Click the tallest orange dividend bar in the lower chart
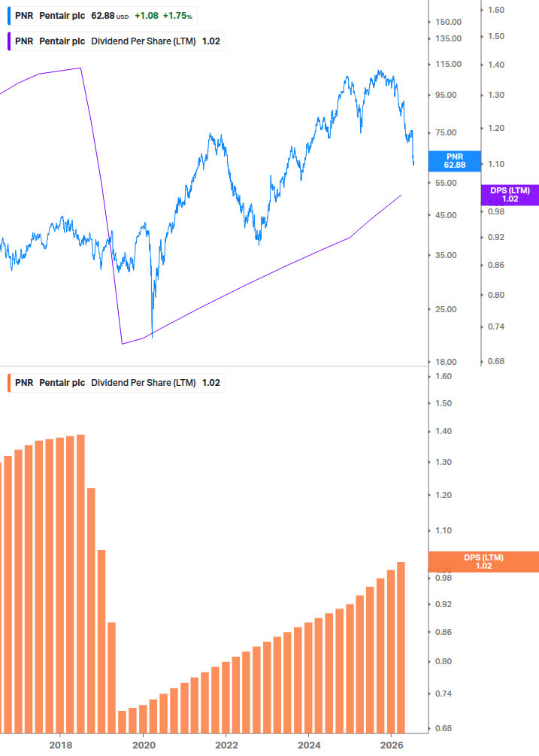Viewport: 539px width, 756px height. pyautogui.click(x=81, y=584)
